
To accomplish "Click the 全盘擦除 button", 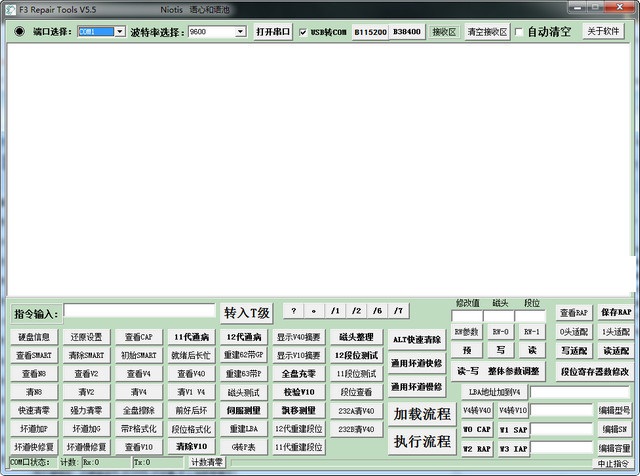I will (x=139, y=411).
